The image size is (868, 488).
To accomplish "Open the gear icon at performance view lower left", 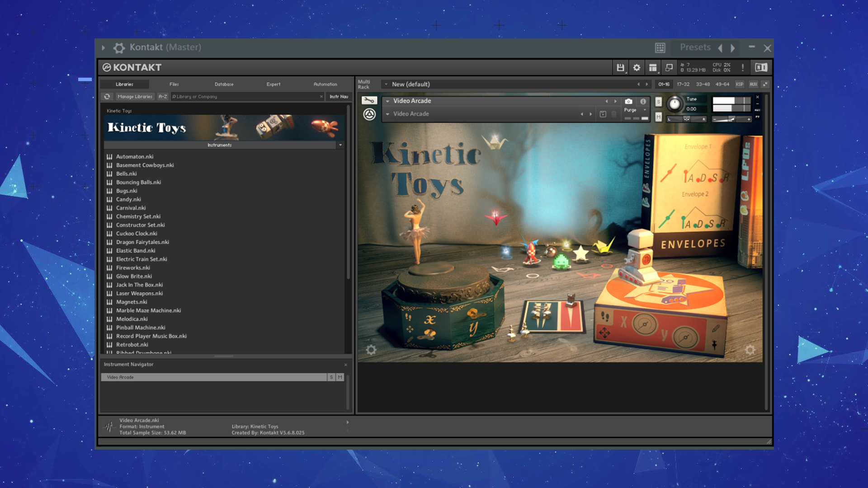I will pos(371,350).
